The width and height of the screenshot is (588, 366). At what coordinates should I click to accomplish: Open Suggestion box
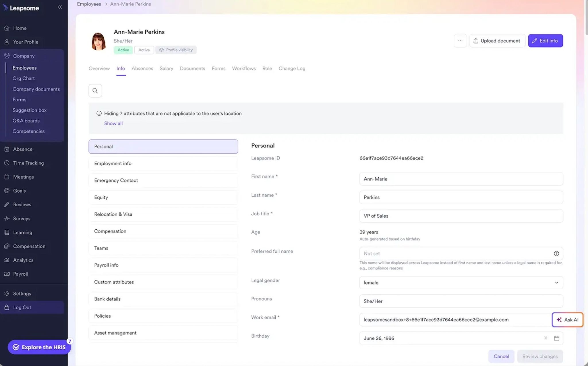click(29, 110)
